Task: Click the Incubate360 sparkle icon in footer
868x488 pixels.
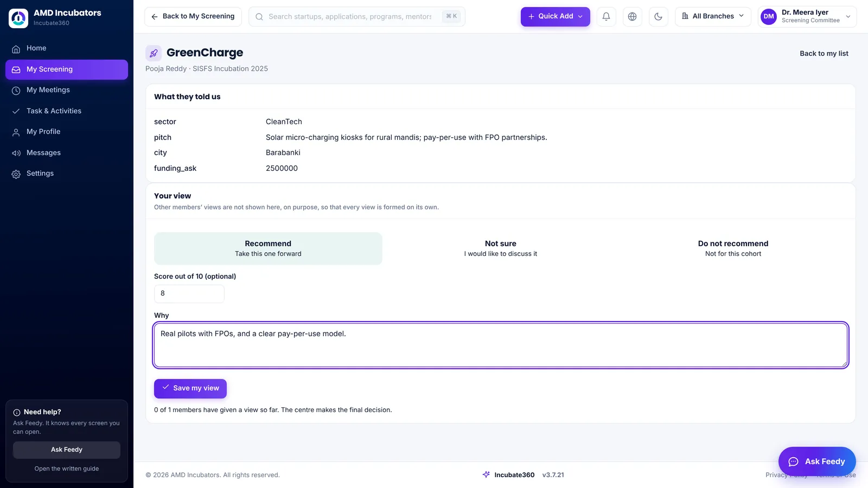Action: [486, 474]
